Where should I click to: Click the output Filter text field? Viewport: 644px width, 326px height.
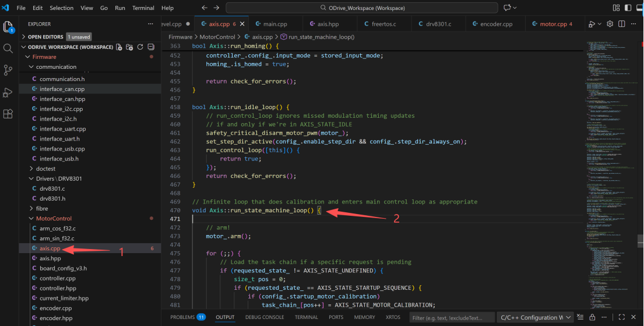pyautogui.click(x=452, y=317)
